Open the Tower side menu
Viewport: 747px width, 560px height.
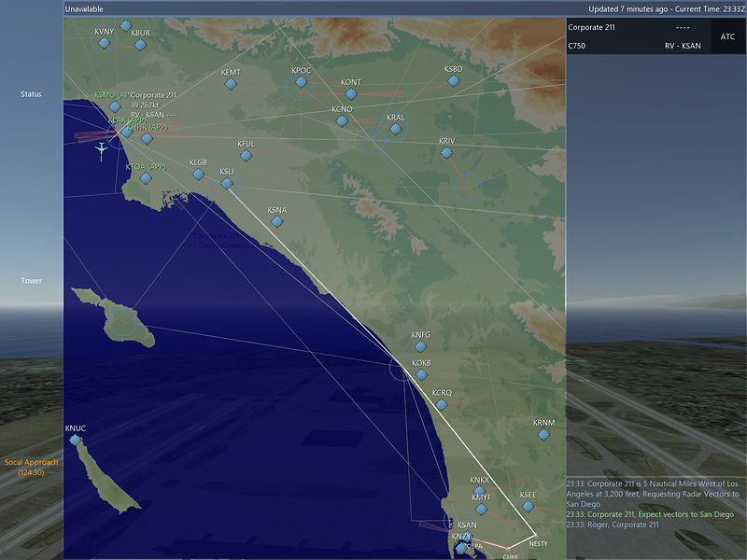[x=31, y=281]
